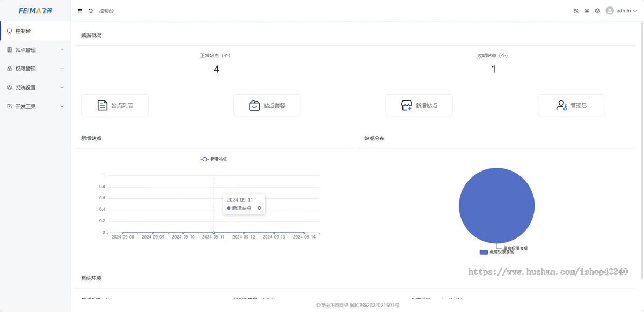This screenshot has width=644, height=312.
Task: Click the 新增站点 (Add Site) card icon
Action: coord(405,105)
